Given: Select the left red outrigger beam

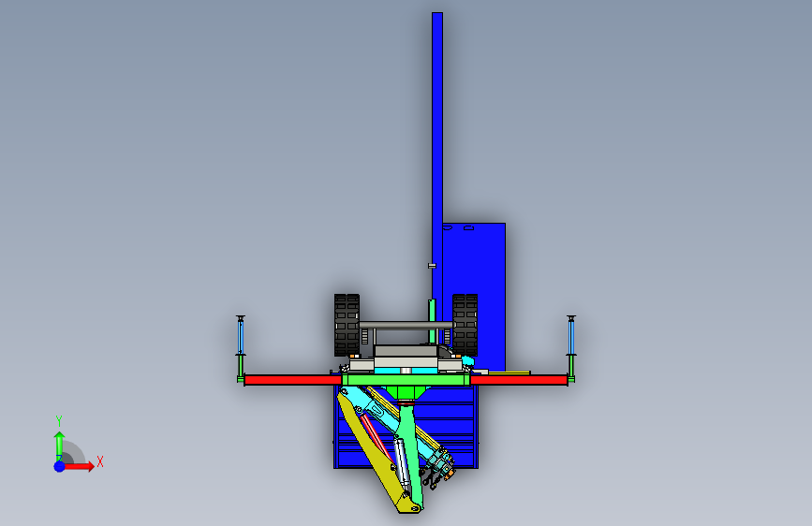Looking at the screenshot, I should pos(292,381).
